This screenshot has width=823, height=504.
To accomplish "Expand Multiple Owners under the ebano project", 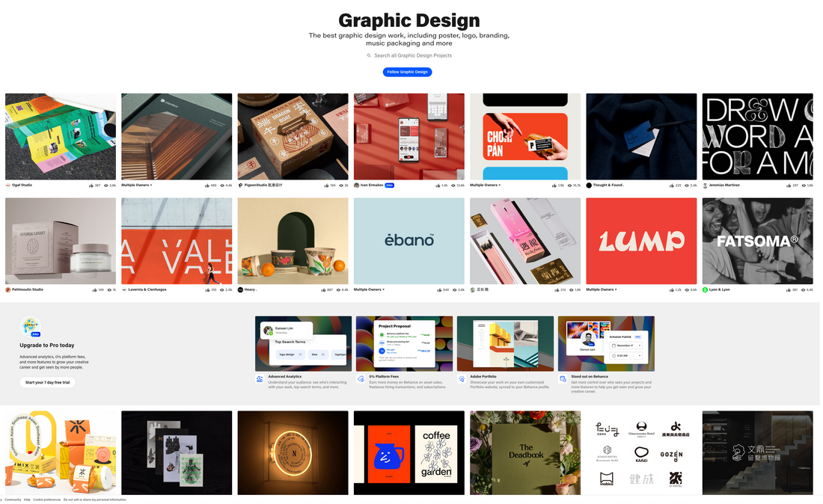I will [x=369, y=289].
